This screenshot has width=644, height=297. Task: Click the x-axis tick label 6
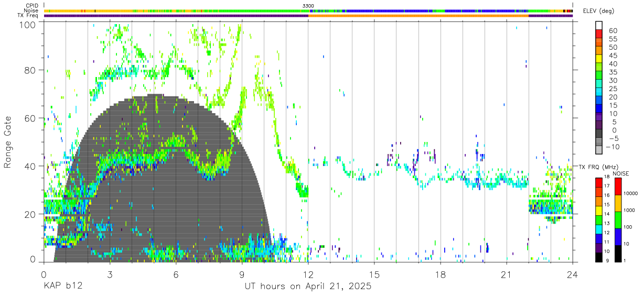176,274
